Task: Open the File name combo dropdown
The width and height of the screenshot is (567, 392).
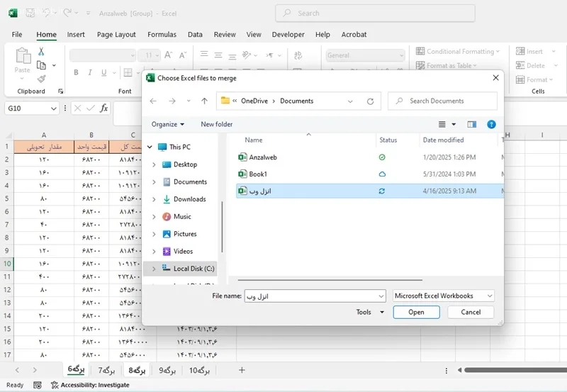Action: (381, 296)
